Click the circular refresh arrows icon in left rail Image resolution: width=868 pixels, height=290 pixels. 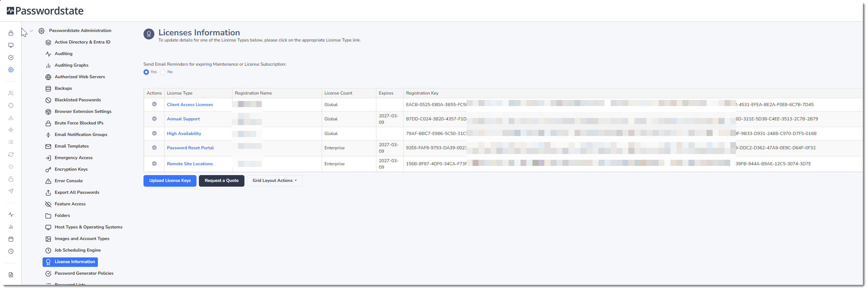pos(11,154)
